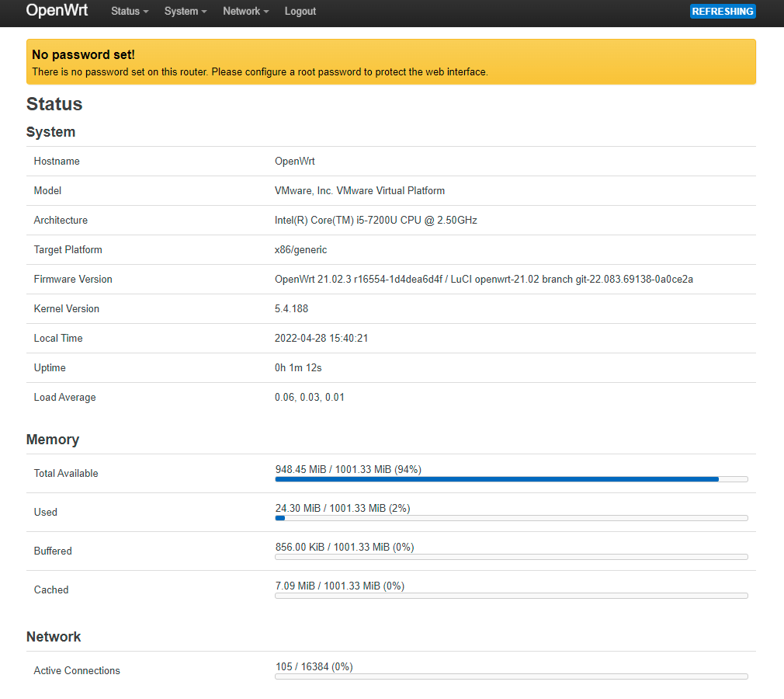
Task: Click the 'Memory' section heading
Action: click(53, 440)
